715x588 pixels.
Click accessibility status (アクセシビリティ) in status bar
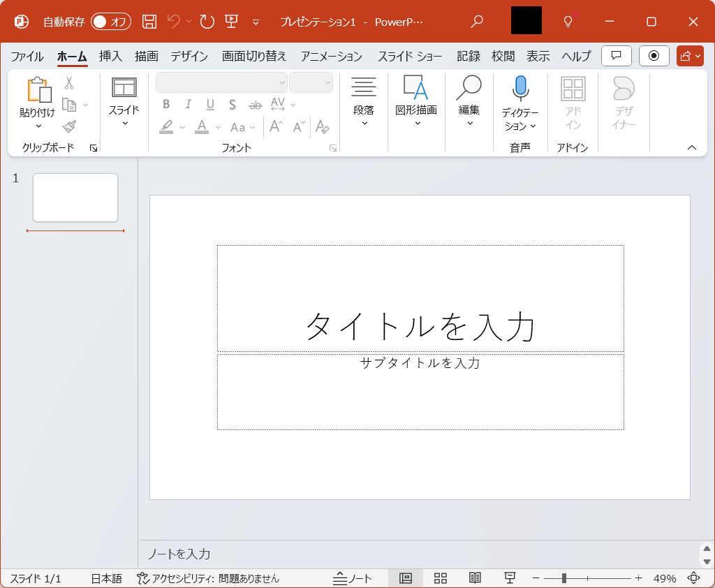pos(208,578)
